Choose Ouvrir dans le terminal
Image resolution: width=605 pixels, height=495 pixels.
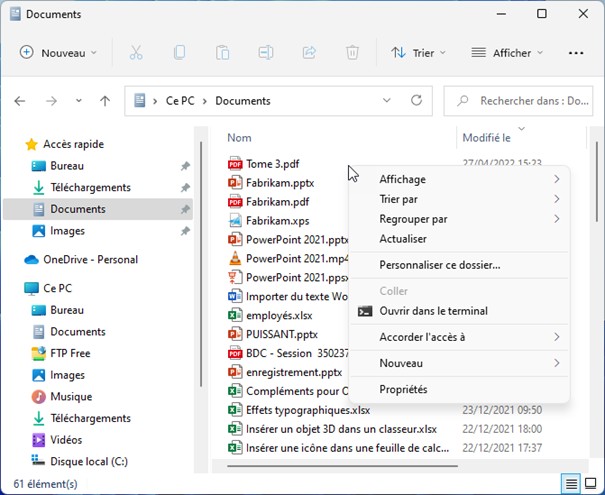[433, 311]
